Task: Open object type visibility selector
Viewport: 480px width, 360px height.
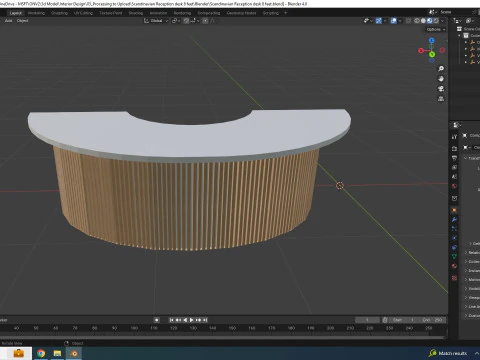Action: coord(367,21)
